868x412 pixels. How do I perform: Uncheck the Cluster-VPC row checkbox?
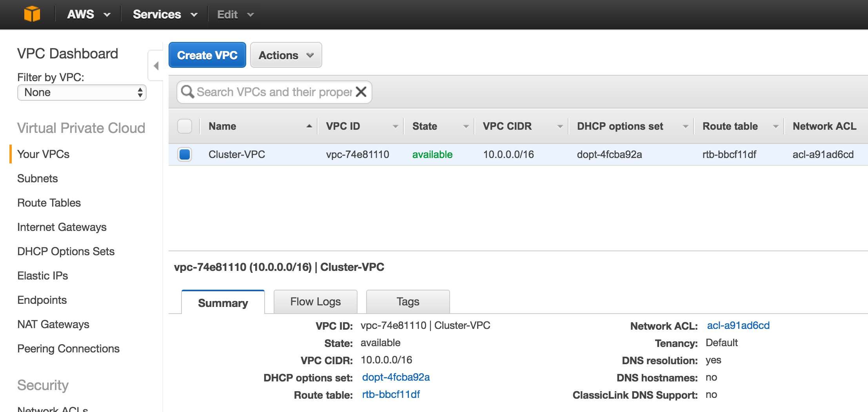pos(185,154)
